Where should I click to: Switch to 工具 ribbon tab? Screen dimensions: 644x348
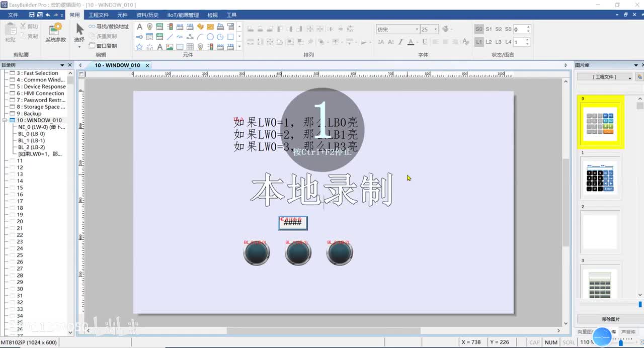click(x=231, y=15)
